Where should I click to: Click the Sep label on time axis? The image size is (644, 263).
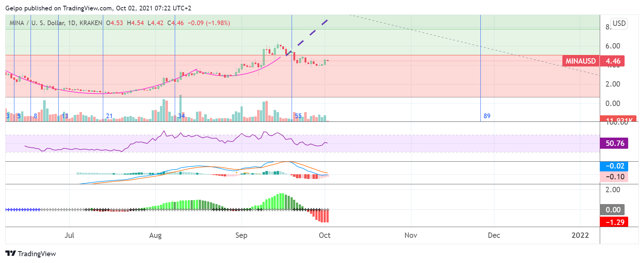241,235
